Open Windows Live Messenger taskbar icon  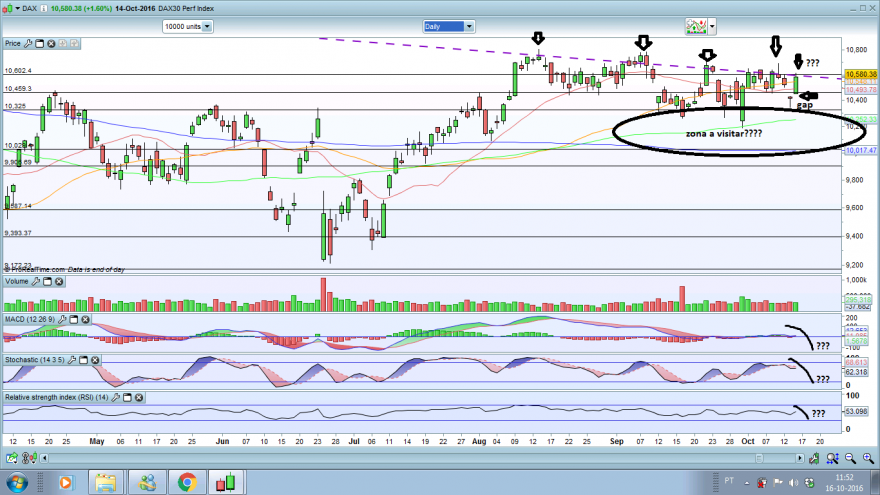148,483
